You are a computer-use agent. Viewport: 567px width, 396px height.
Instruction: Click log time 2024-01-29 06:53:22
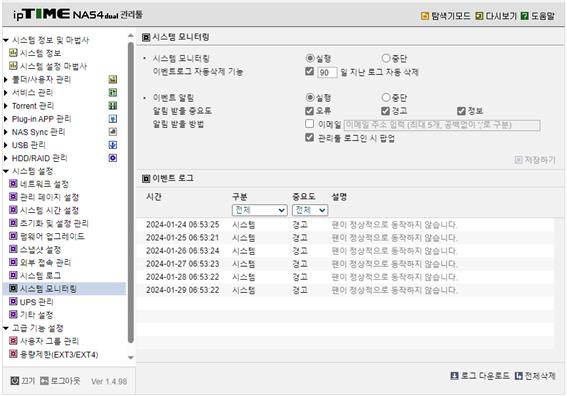[183, 290]
